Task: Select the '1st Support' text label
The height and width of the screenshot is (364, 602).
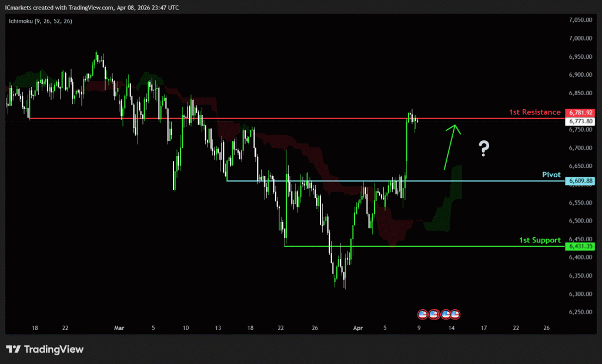Action: [x=540, y=240]
